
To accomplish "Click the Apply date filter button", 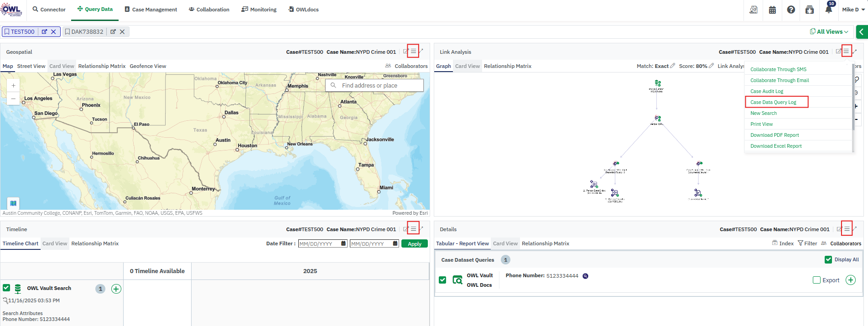I will click(x=414, y=244).
